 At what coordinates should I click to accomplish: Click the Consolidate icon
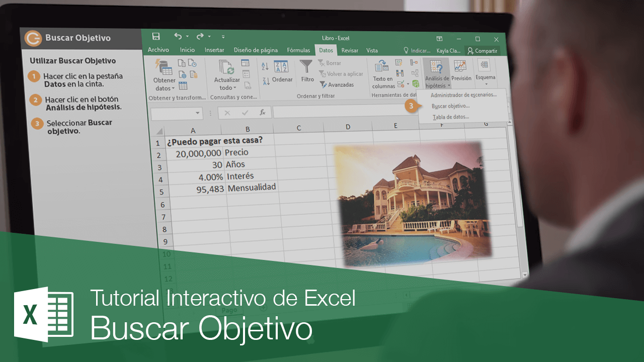coord(414,63)
